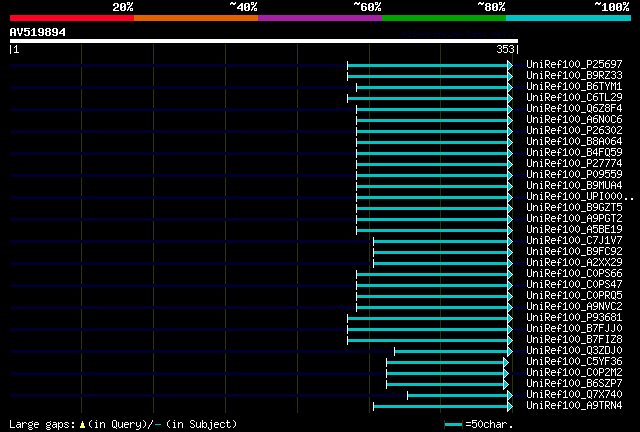Screen dimensions: 640x432
Task: Select the UniRef100_B7FJJ0 label
Action: pyautogui.click(x=574, y=329)
